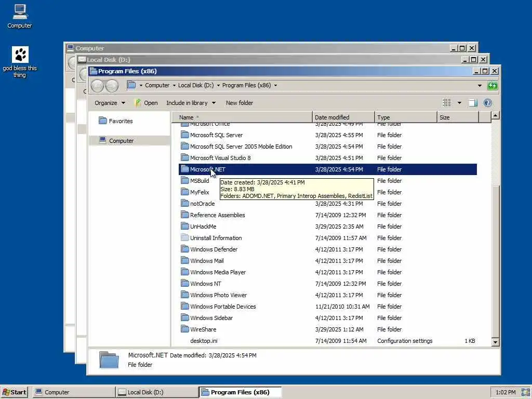Select the highlighted Microsoft.NET folder row
532x399 pixels.
pos(328,169)
